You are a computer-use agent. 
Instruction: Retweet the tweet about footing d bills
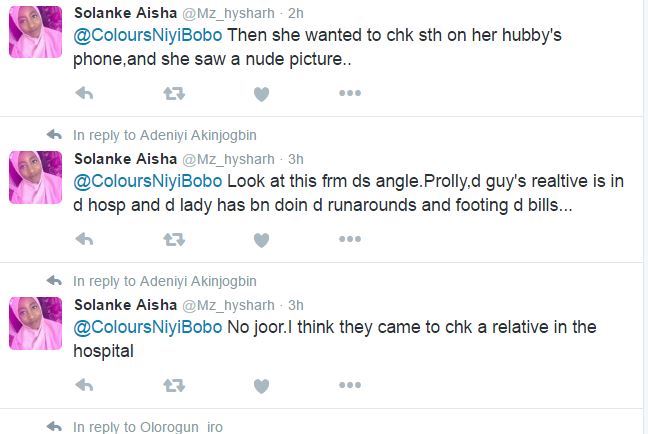pyautogui.click(x=173, y=240)
